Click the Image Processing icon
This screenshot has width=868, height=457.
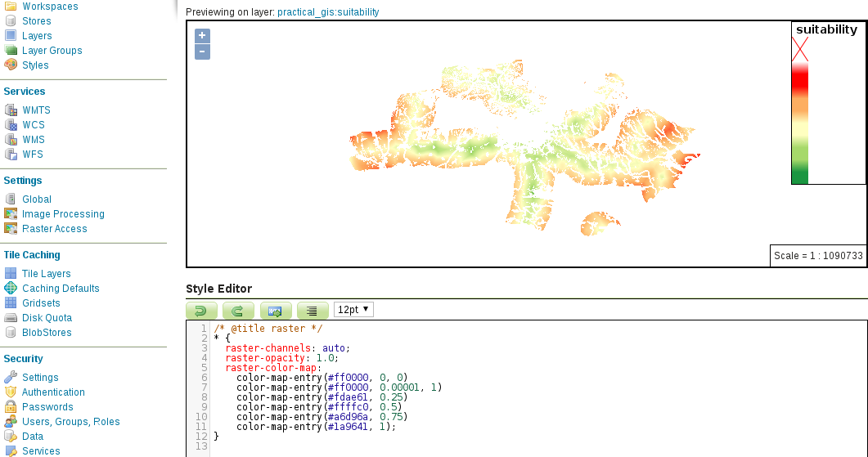(x=11, y=213)
